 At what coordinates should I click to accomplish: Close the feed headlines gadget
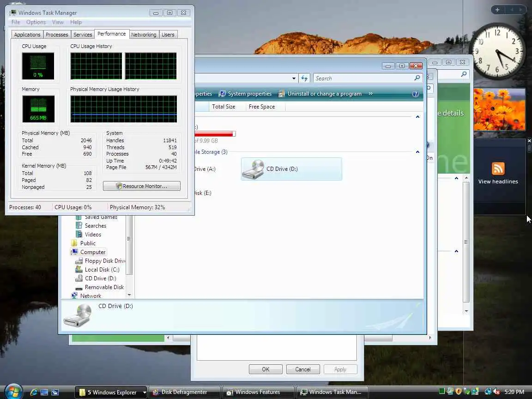pyautogui.click(x=529, y=141)
